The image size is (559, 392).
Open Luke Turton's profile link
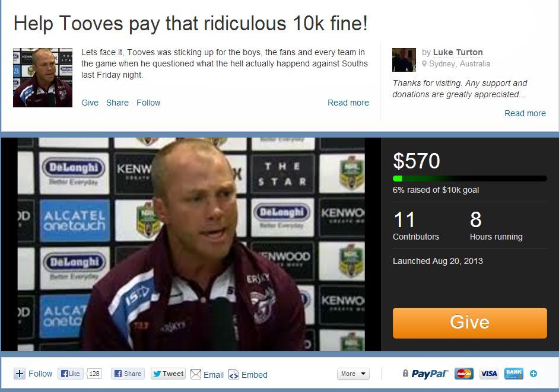coord(458,52)
